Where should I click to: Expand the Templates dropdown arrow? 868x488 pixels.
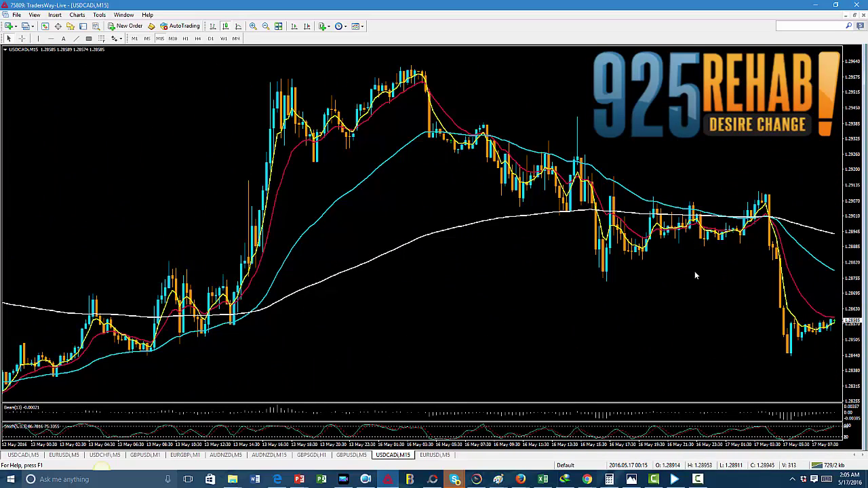(x=362, y=26)
